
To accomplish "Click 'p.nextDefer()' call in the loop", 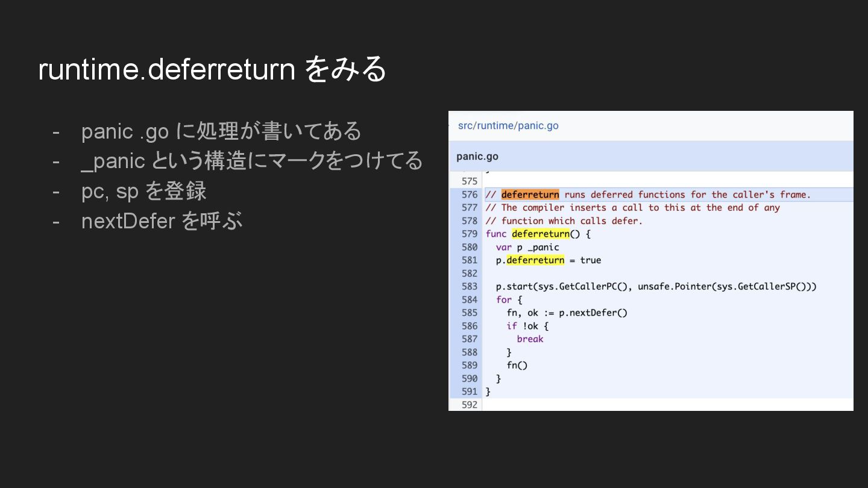I will click(593, 313).
